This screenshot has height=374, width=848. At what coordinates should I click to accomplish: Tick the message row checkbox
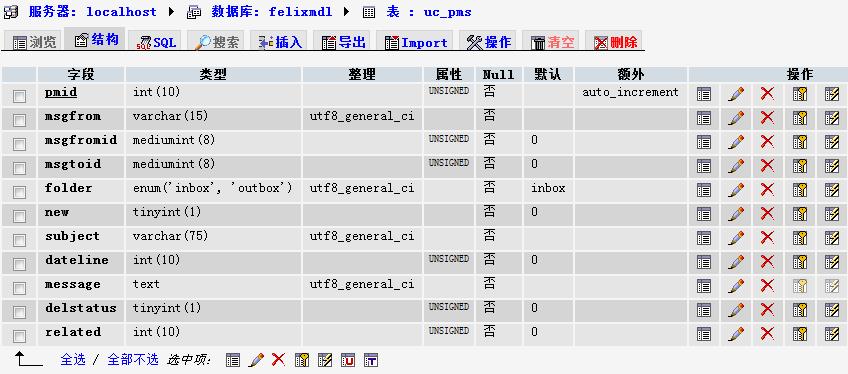(x=19, y=288)
